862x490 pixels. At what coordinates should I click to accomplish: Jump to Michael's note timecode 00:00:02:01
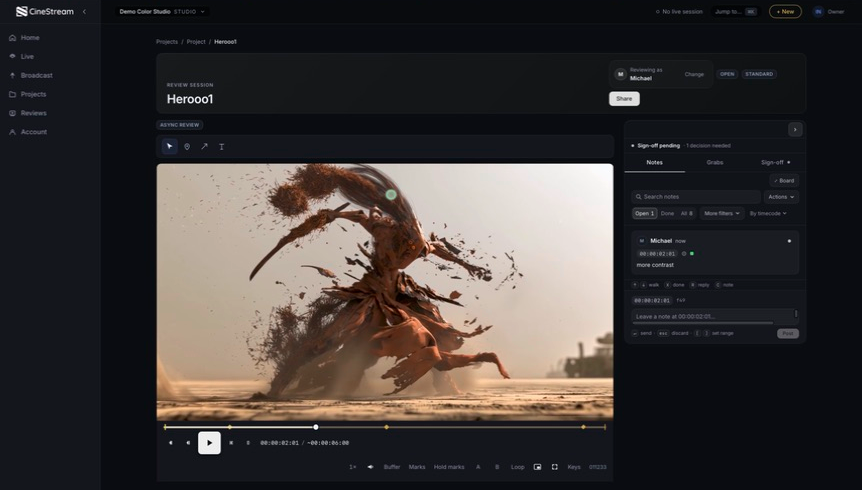click(x=657, y=254)
